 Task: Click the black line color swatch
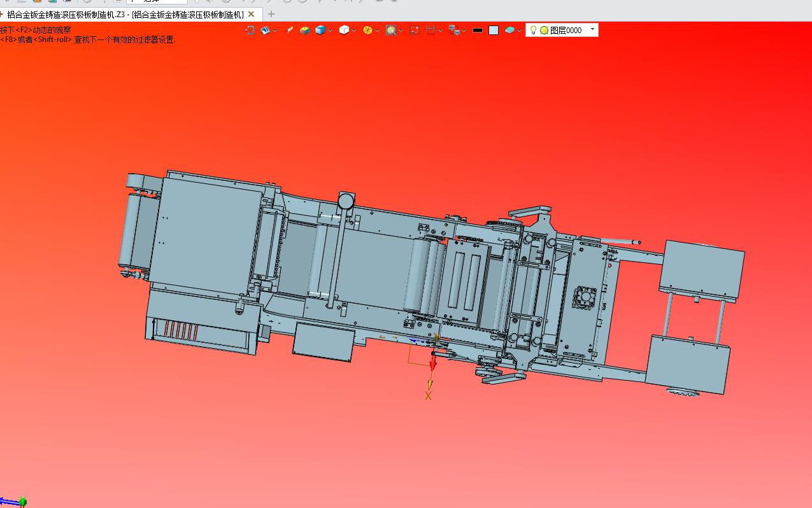[478, 30]
